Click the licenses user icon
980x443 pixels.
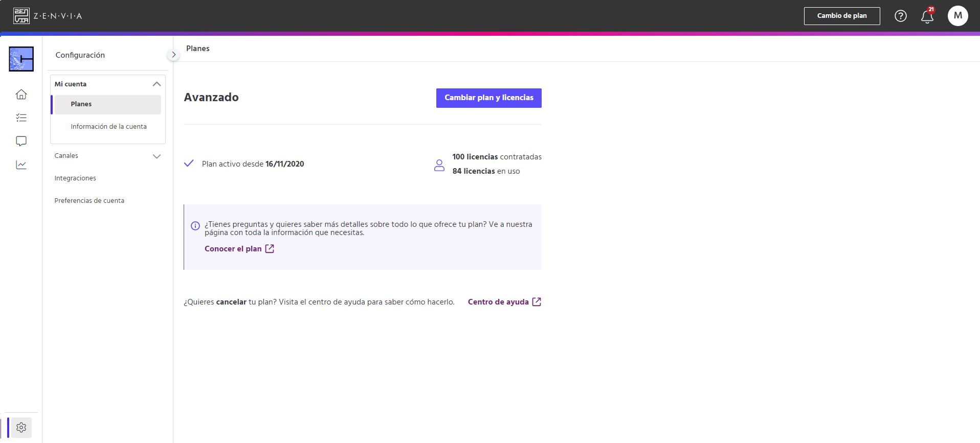pos(439,165)
